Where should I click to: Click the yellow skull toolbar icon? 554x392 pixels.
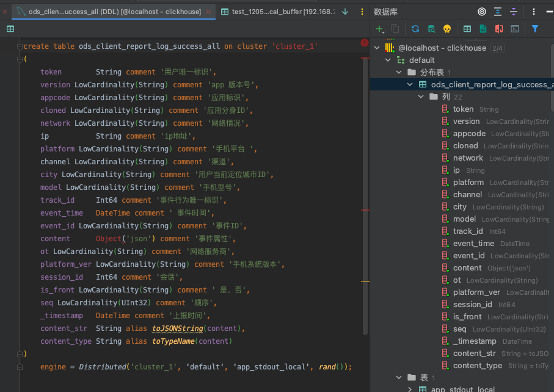[448, 29]
